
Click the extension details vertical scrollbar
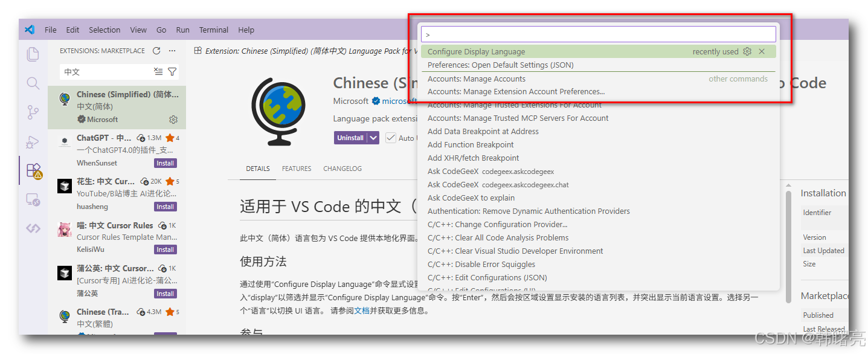coord(788,247)
